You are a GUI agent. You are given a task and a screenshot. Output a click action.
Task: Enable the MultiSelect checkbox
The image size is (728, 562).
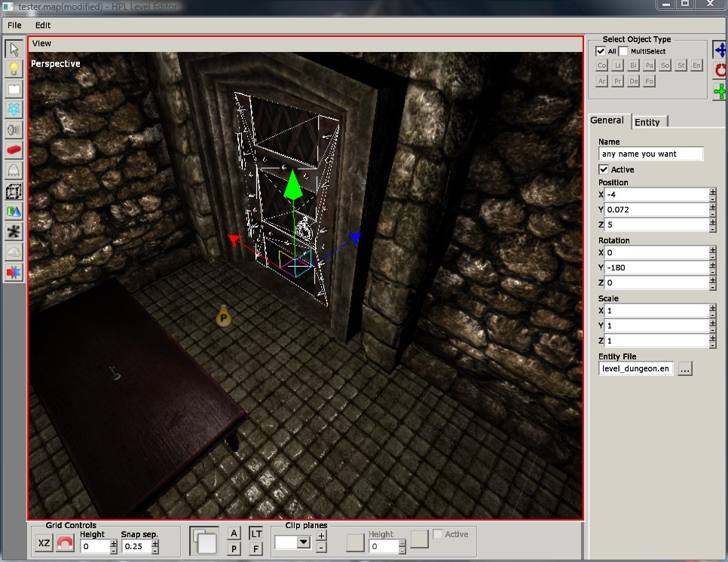click(623, 51)
